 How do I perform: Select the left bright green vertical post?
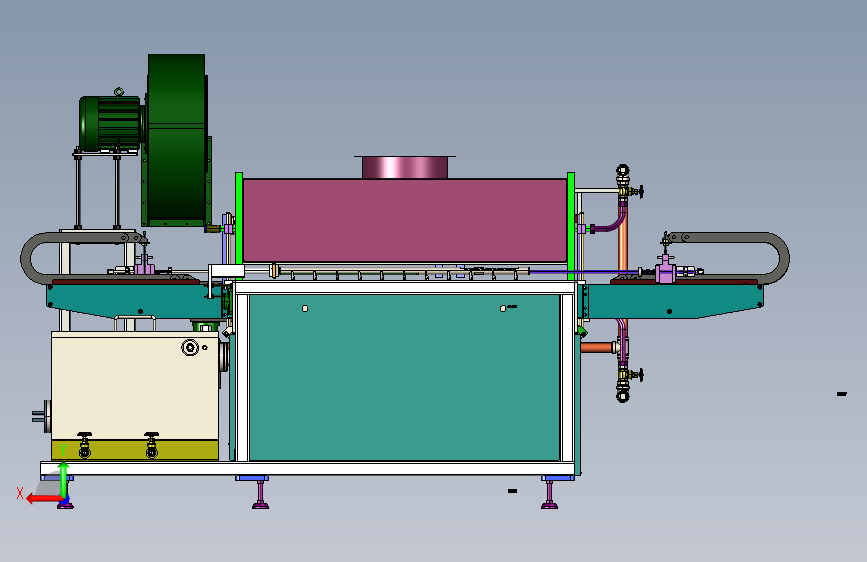coord(239,226)
